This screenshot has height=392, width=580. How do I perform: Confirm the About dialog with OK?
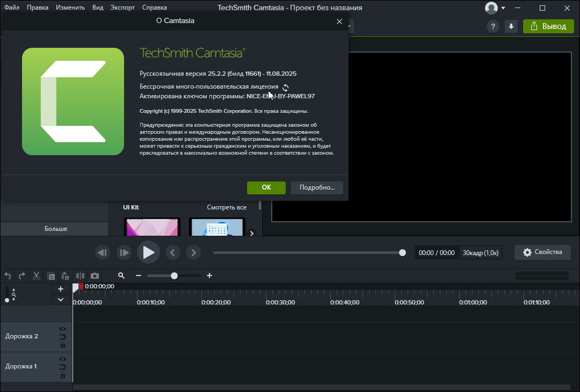[266, 187]
